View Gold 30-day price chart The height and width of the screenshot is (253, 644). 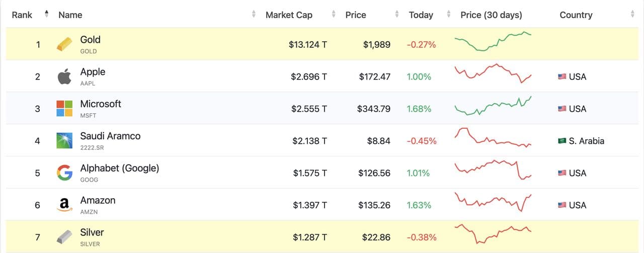click(493, 42)
